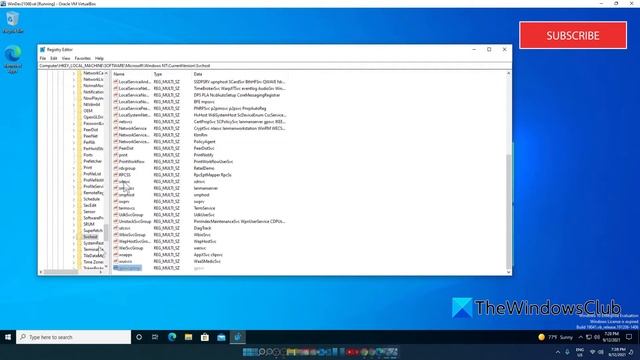Image resolution: width=640 pixels, height=360 pixels.
Task: Open the Microsoft Edge desktop icon
Action: pos(13,60)
